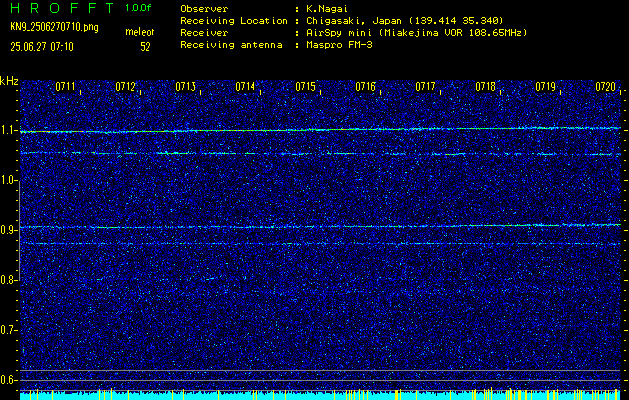Click the signal trace near 0.87 kHz
Screen dimensions: 629x400
pos(320,244)
